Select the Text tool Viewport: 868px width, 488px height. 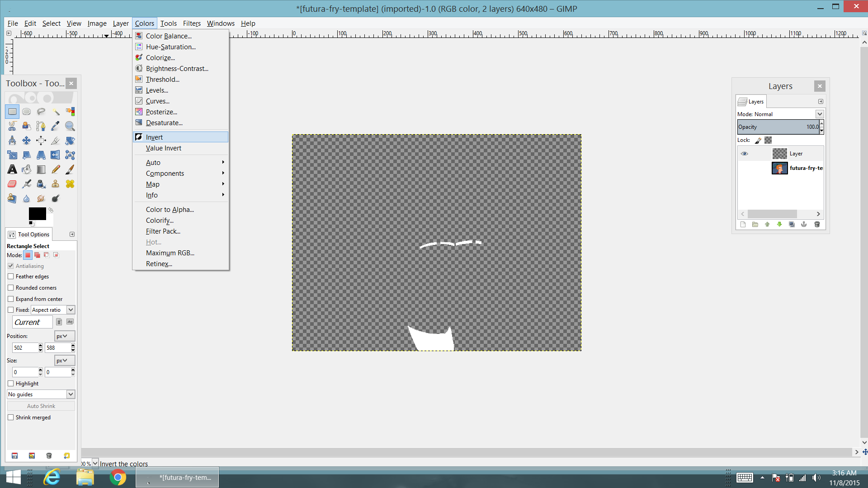click(x=12, y=169)
